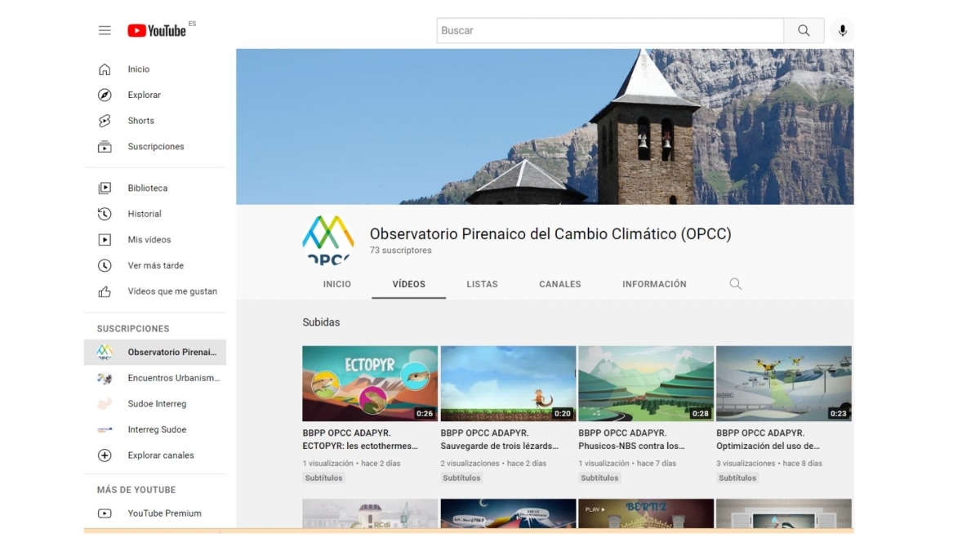Go to the YouTube logo home
The image size is (980, 551).
click(157, 30)
